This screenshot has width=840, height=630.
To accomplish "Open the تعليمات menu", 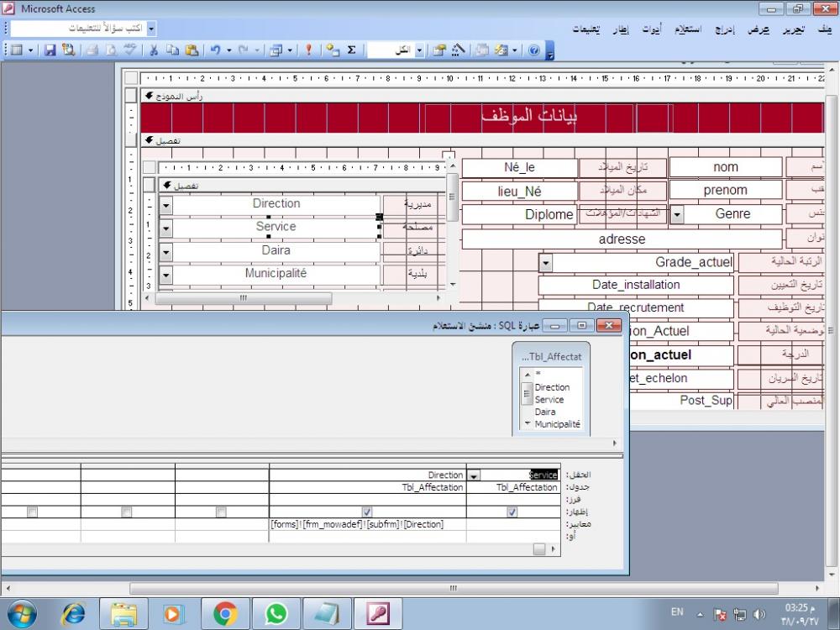I will (586, 29).
